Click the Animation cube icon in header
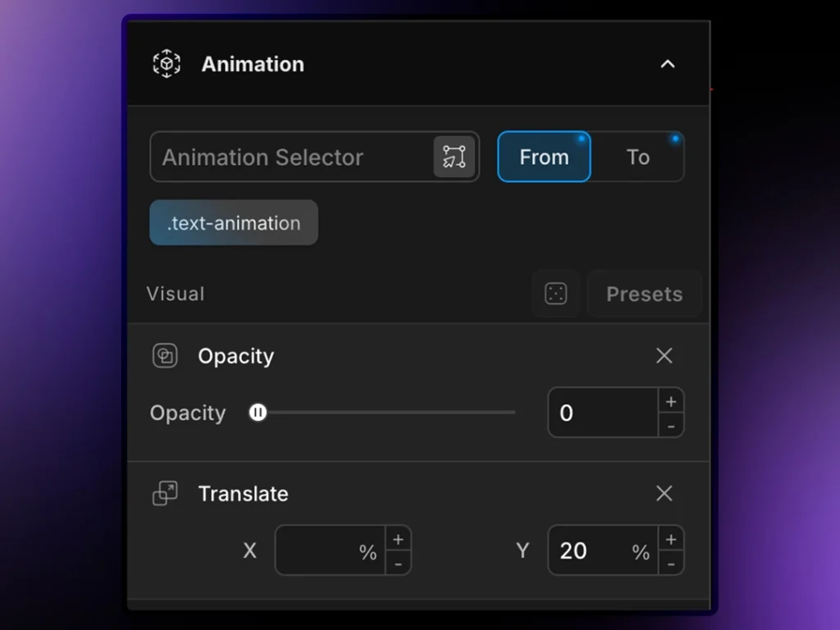 pyautogui.click(x=167, y=64)
